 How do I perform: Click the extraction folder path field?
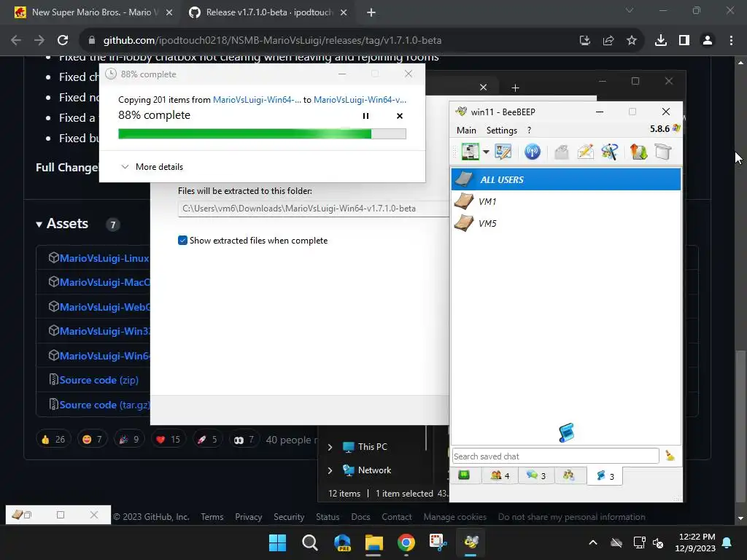[x=313, y=209]
